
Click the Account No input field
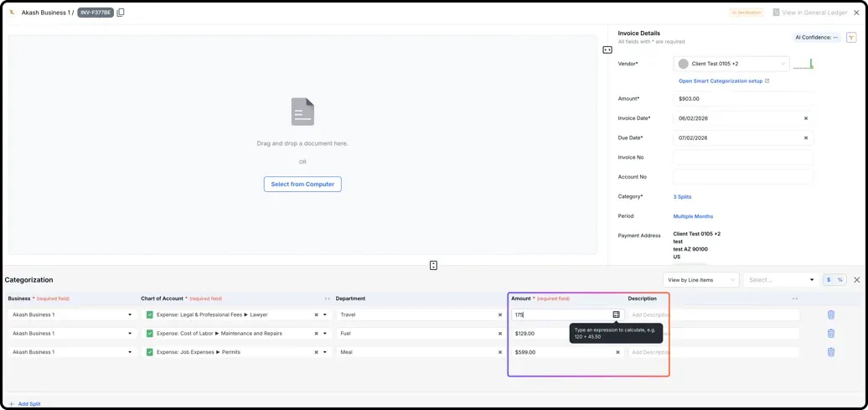[x=743, y=177]
